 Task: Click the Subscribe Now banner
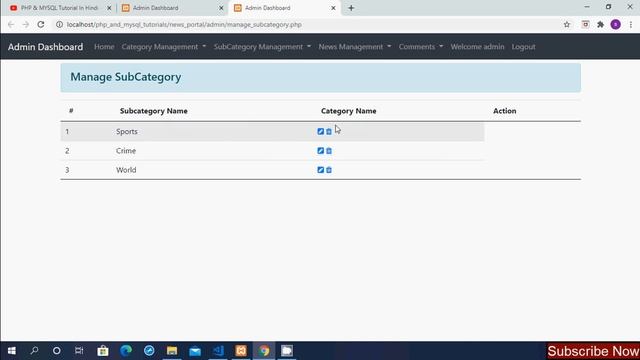tap(593, 351)
